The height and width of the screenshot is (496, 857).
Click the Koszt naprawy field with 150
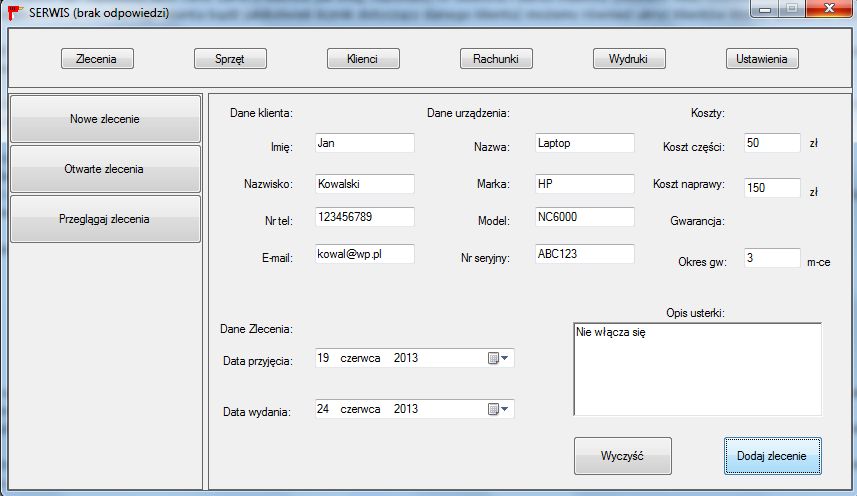pos(772,188)
